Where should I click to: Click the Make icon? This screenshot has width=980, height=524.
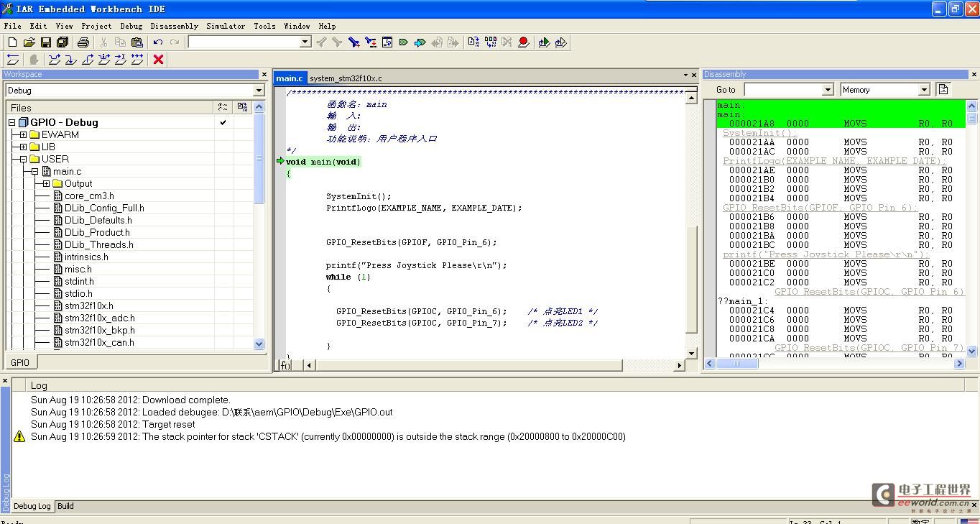(490, 42)
